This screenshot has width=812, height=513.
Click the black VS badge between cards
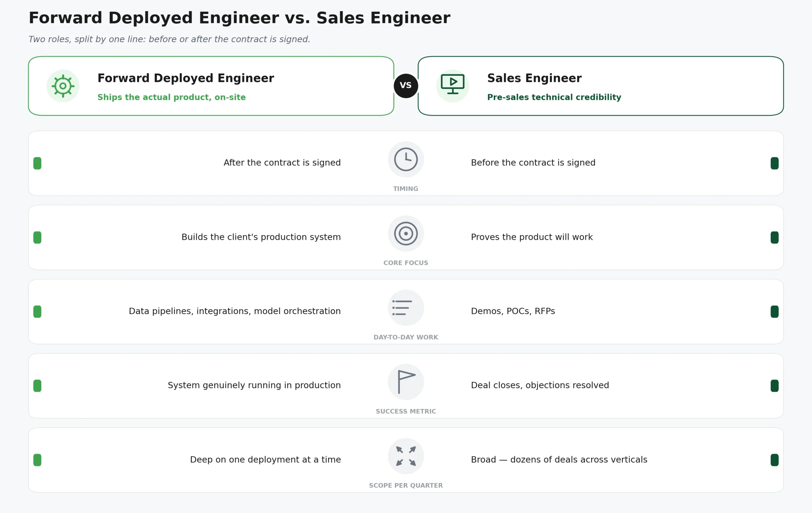(406, 86)
